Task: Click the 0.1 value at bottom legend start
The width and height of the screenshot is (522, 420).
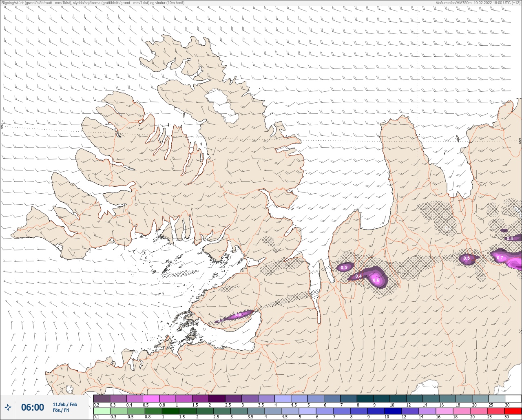Action: coord(96,417)
